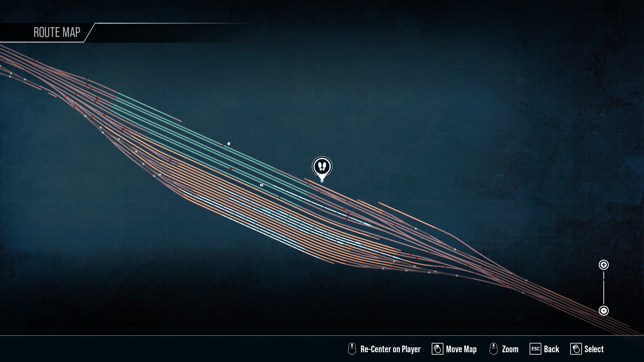Click the Re-Center on Player label
This screenshot has height=362, width=644.
coord(390,349)
